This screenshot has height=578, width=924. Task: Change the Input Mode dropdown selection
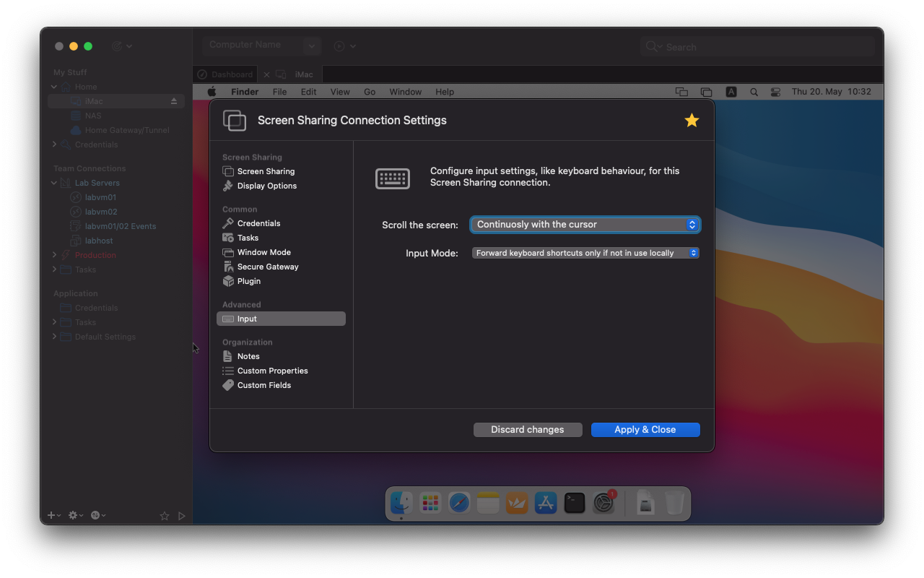pos(585,253)
